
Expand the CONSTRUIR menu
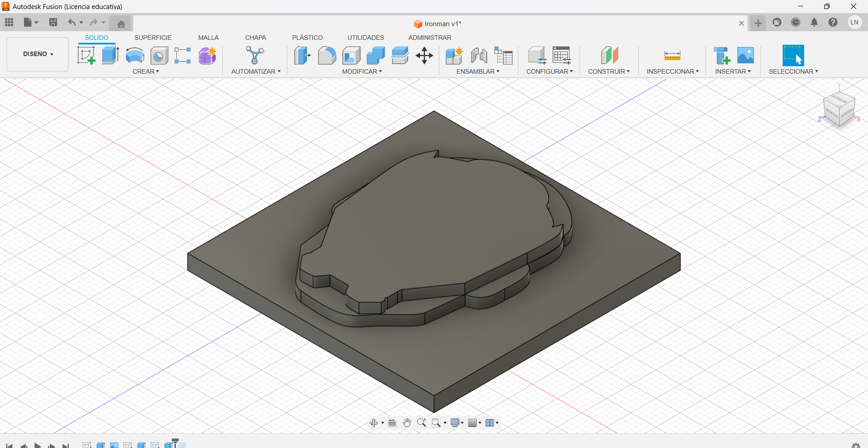tap(609, 71)
